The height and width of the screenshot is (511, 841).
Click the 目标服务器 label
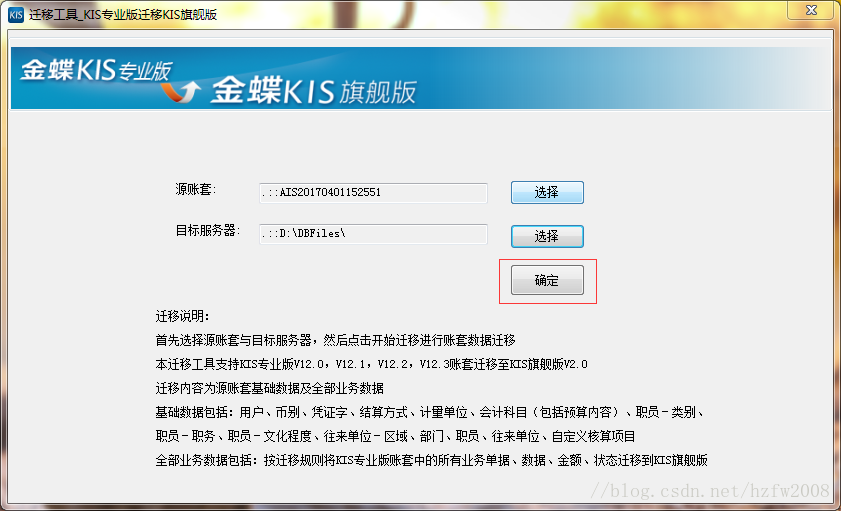click(208, 231)
